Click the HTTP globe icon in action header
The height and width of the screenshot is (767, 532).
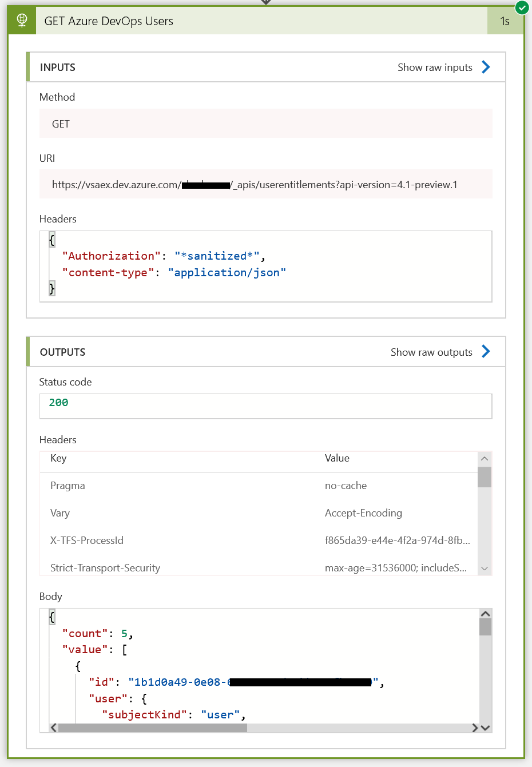coord(22,21)
